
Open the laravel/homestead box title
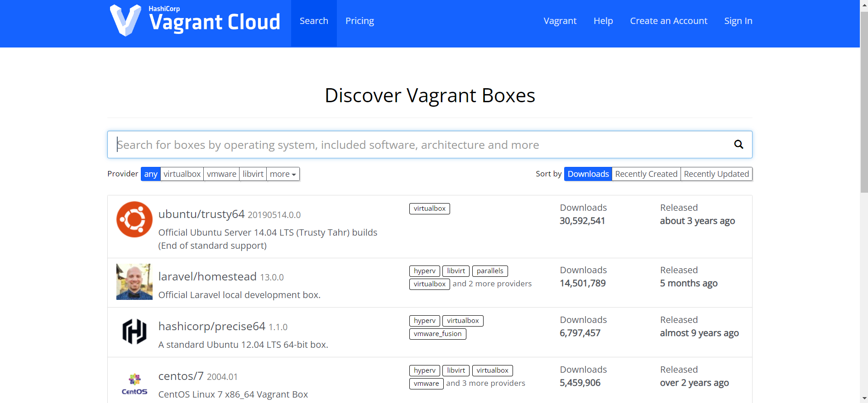coord(207,276)
